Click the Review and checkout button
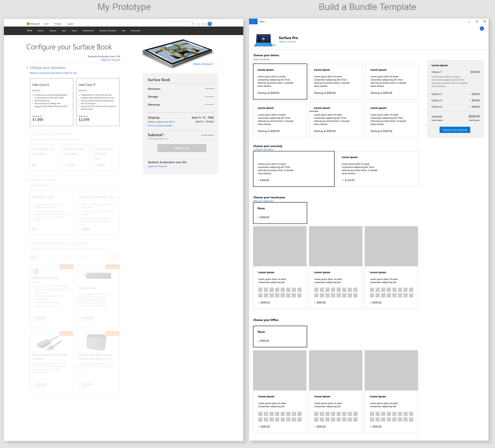 (455, 130)
